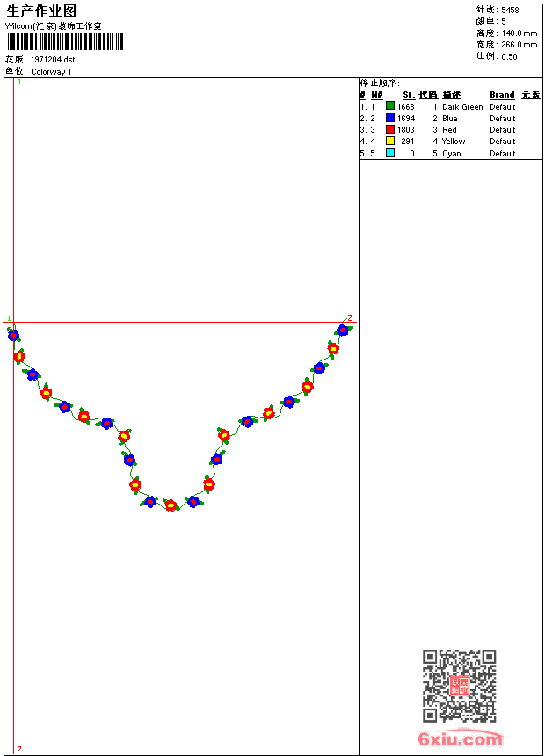Screen dimensions: 545x756
Task: Select the Blue thread color swatch
Action: pos(390,118)
